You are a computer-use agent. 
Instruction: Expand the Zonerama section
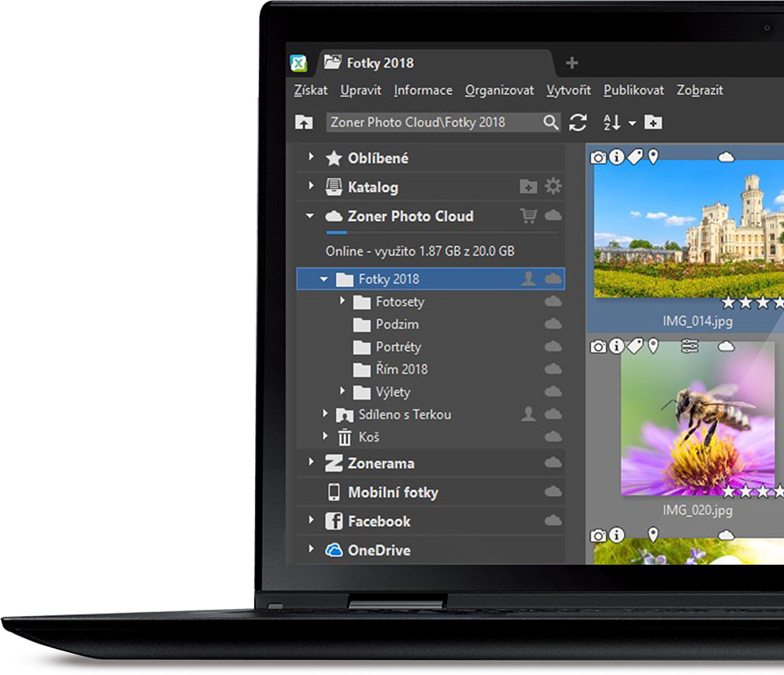click(311, 462)
